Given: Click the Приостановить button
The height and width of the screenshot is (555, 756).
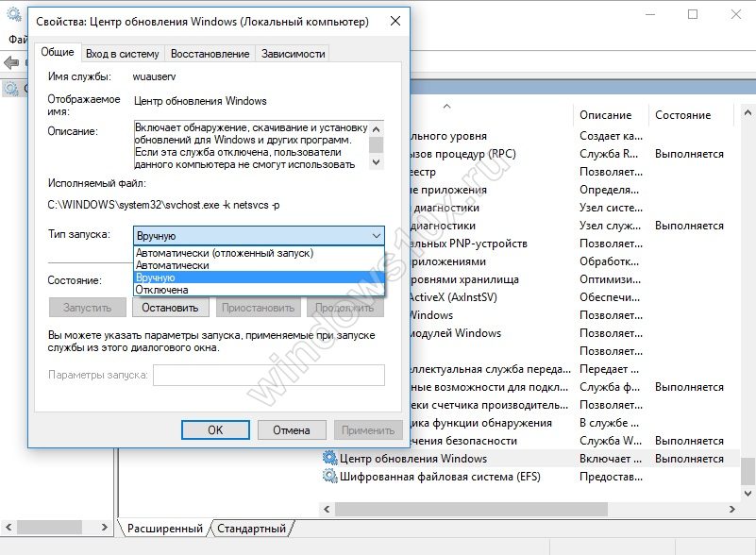Looking at the screenshot, I should coord(258,308).
